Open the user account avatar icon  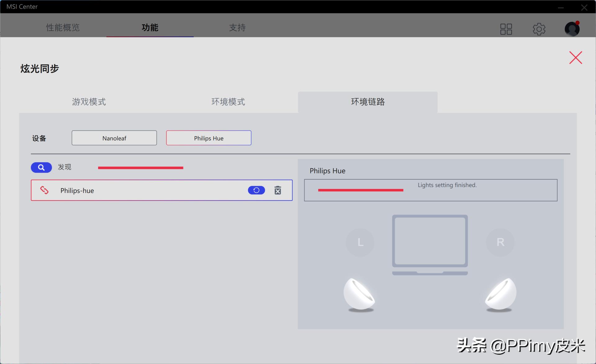[572, 29]
